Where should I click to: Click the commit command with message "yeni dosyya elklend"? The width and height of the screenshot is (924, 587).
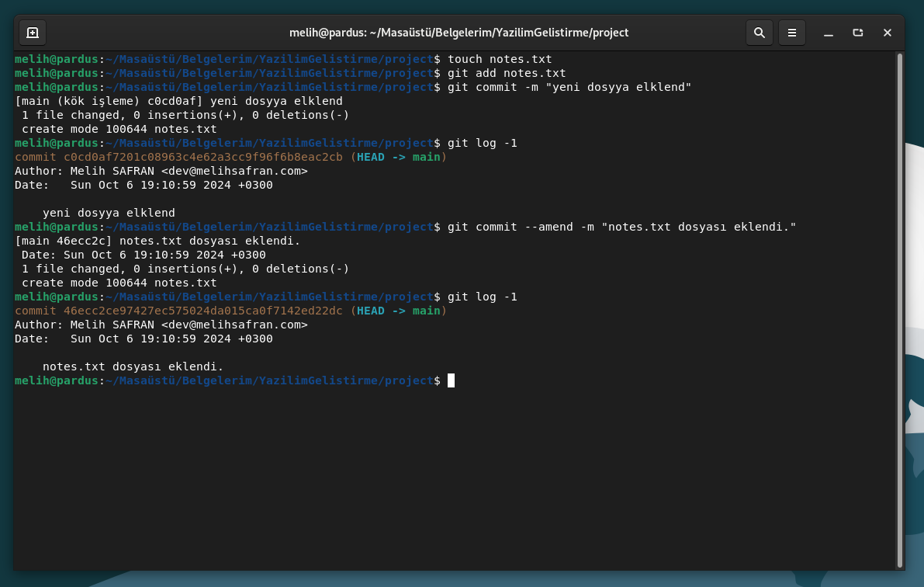(x=569, y=87)
